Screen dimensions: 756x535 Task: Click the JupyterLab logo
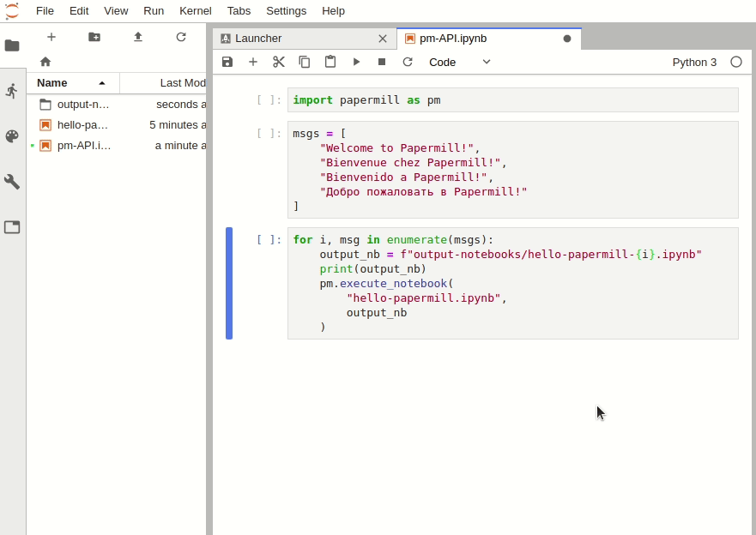[11, 10]
